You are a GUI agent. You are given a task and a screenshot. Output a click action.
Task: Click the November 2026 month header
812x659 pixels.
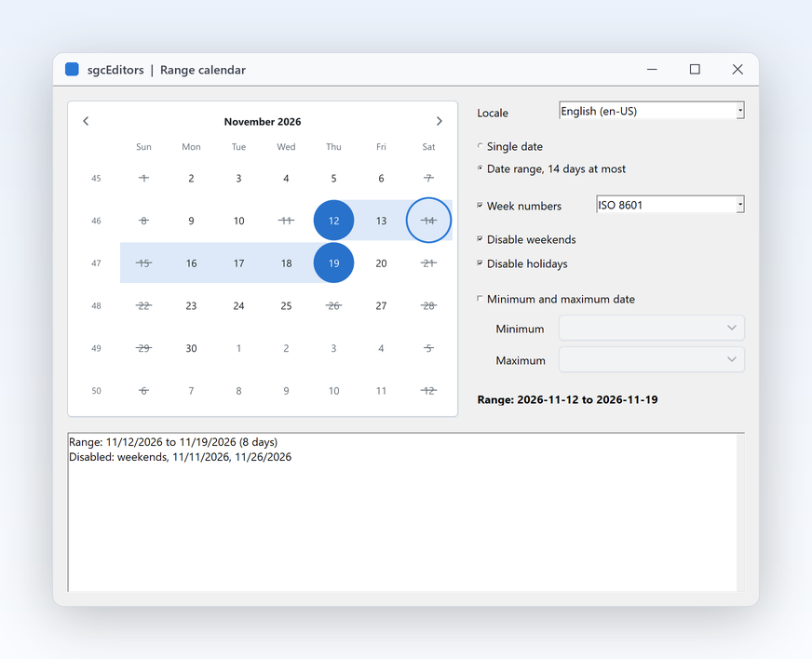click(263, 122)
